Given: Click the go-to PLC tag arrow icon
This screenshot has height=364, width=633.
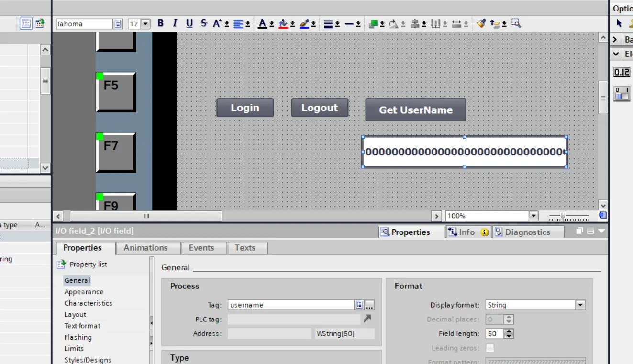Looking at the screenshot, I should tap(367, 318).
